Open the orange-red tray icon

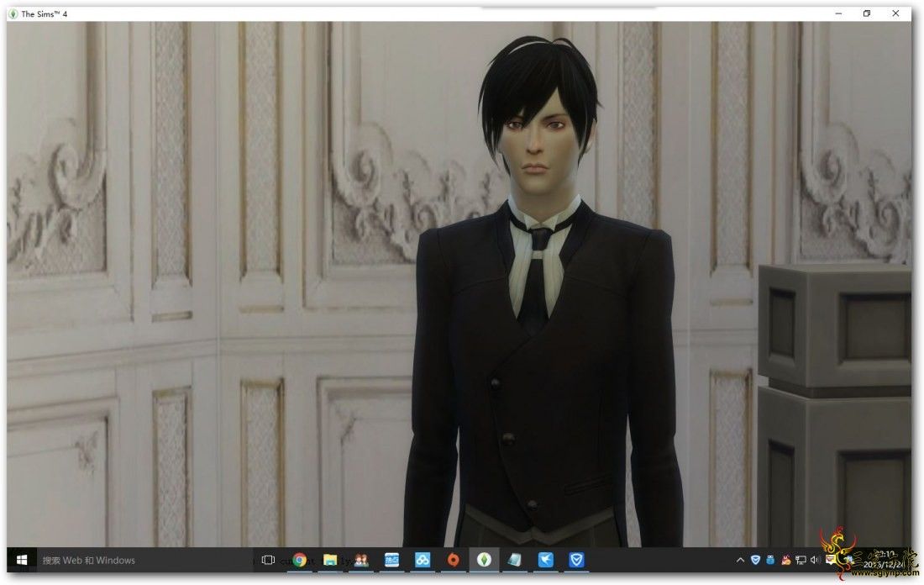click(x=785, y=561)
